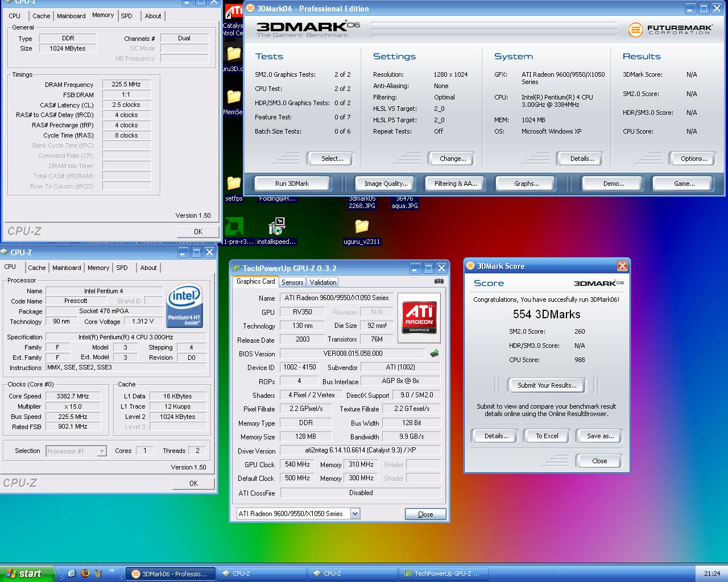
Task: Click the Close button in GPU-Z
Action: [425, 514]
